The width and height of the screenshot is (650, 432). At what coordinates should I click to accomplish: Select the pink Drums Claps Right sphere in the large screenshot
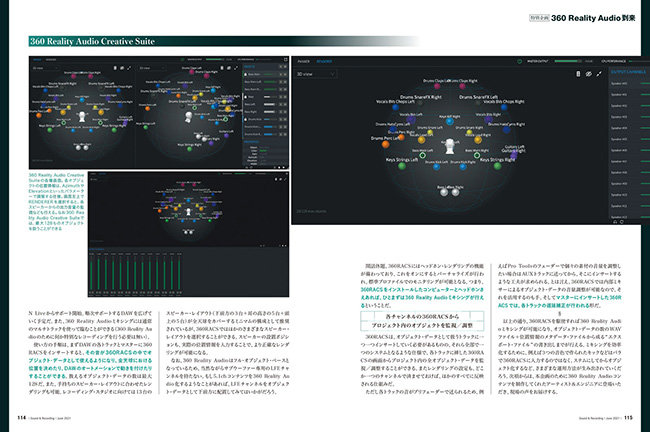point(462,86)
